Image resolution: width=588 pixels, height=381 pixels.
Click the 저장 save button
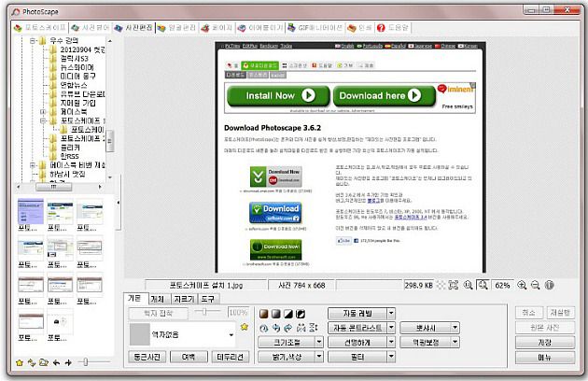545,343
